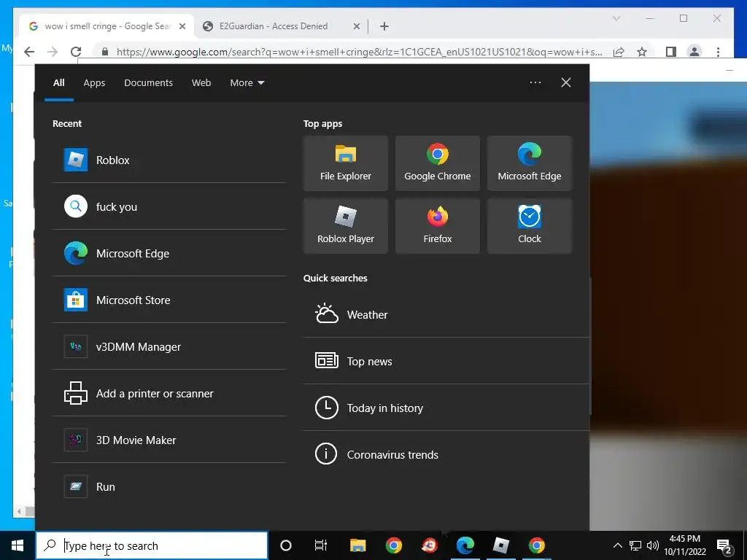Launch Google Chrome tile in Top apps
The width and height of the screenshot is (747, 560).
tap(438, 163)
